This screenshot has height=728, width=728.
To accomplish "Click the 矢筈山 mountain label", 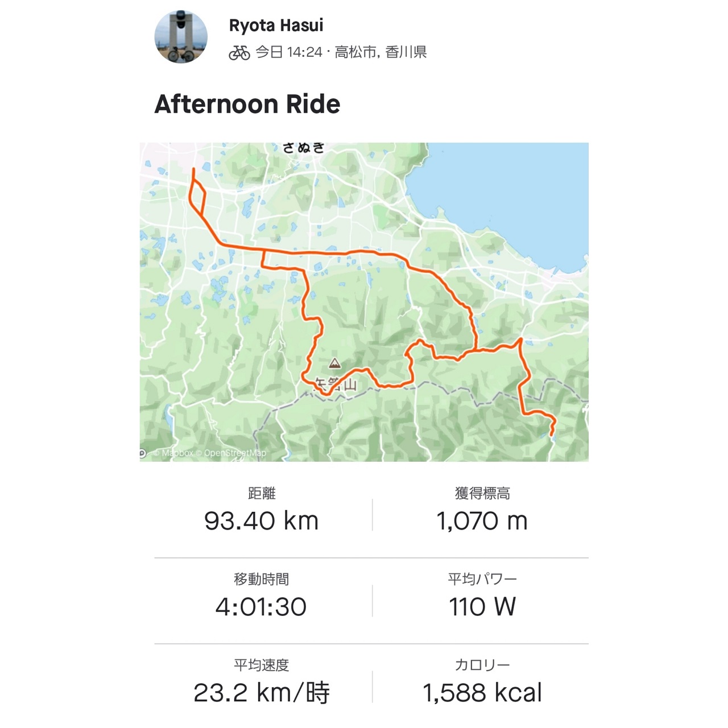I will [x=336, y=384].
